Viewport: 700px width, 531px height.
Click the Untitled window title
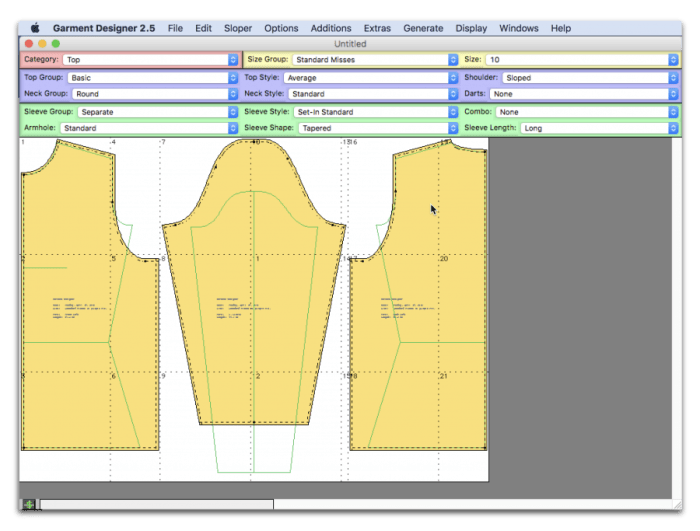click(x=350, y=44)
